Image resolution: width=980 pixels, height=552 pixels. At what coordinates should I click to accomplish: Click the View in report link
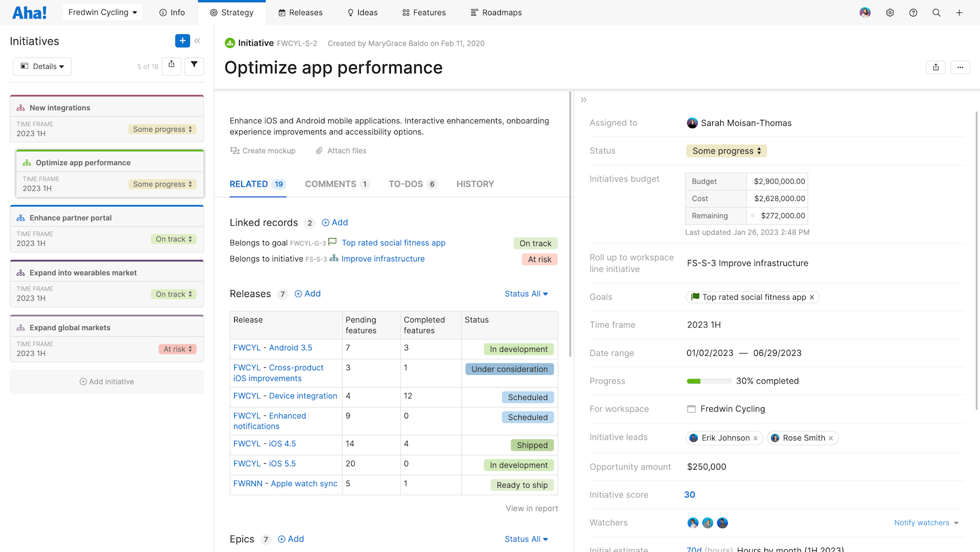[x=531, y=508]
